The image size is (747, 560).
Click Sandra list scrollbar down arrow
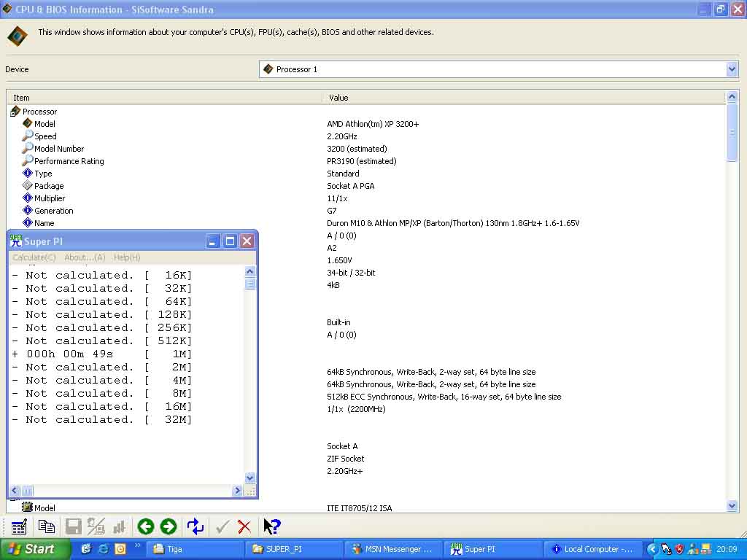pyautogui.click(x=732, y=506)
